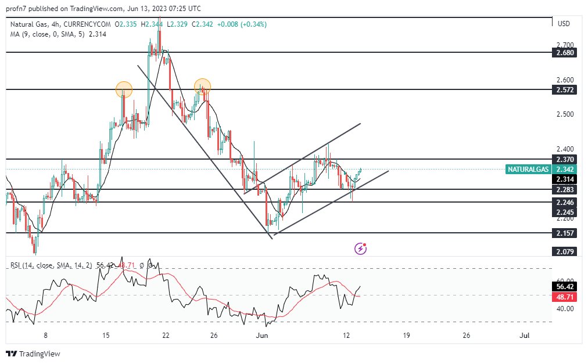Click the '22' date label on time axis
The width and height of the screenshot is (588, 364).
pyautogui.click(x=166, y=336)
